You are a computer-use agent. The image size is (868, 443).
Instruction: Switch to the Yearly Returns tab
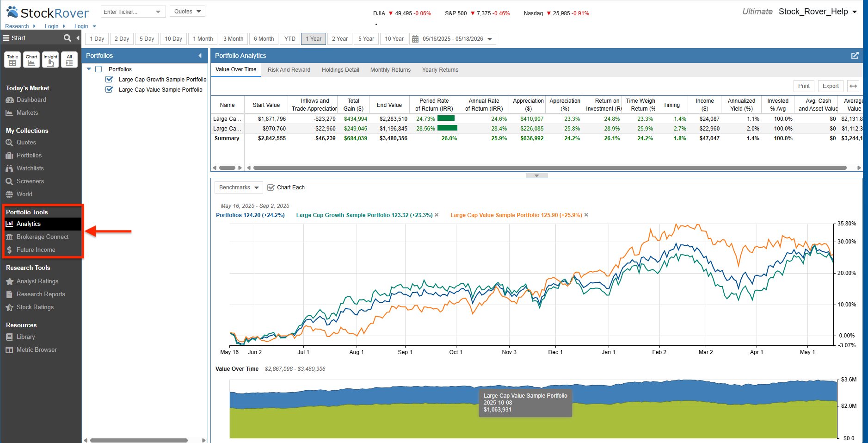440,70
